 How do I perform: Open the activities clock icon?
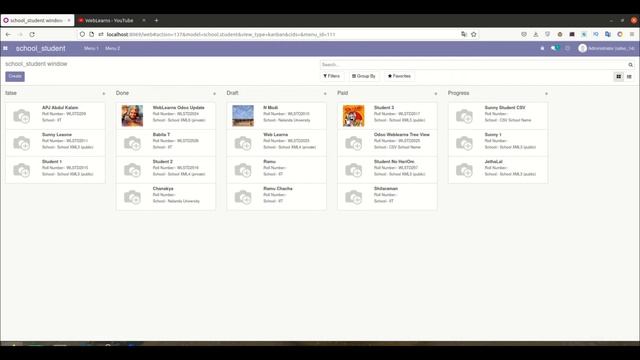567,48
